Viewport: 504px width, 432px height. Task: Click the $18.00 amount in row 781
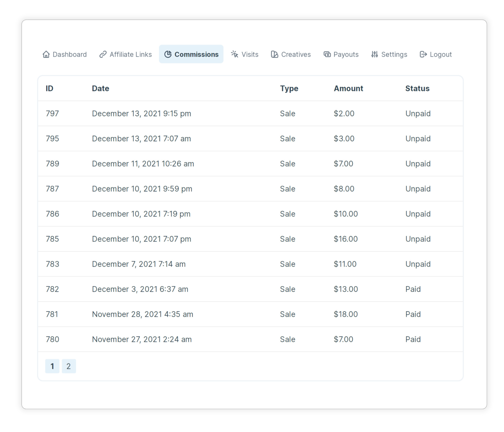point(346,314)
